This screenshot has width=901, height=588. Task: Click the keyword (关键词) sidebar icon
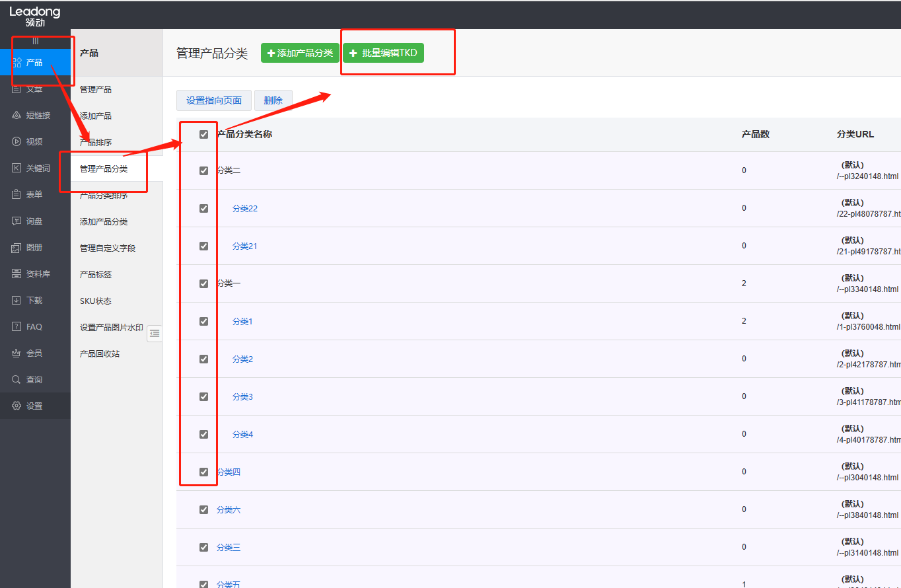click(17, 168)
